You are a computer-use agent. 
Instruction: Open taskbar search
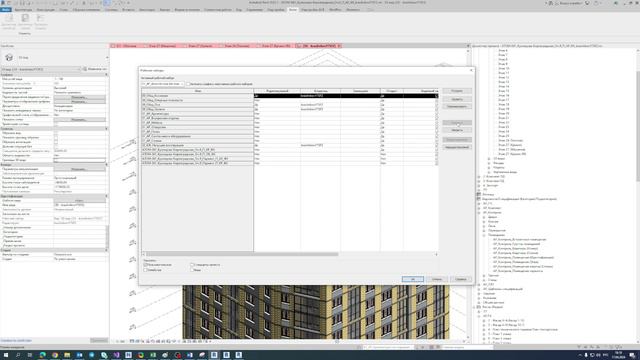(18, 355)
